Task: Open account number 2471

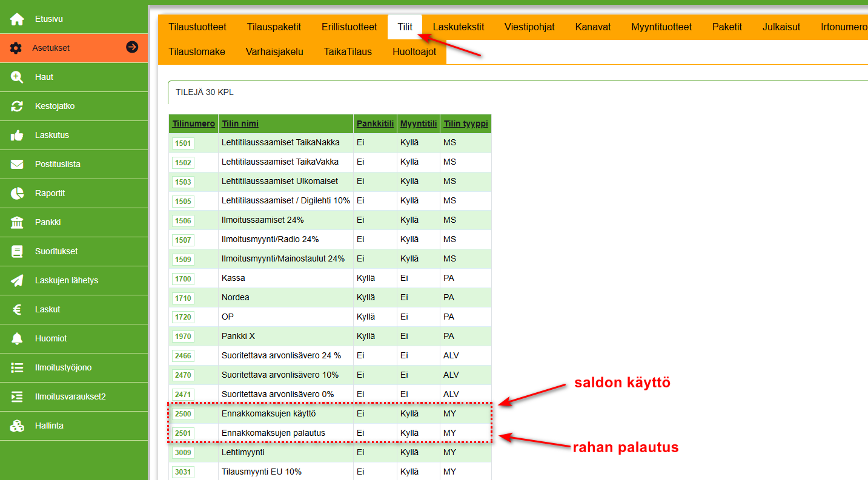Action: click(183, 394)
